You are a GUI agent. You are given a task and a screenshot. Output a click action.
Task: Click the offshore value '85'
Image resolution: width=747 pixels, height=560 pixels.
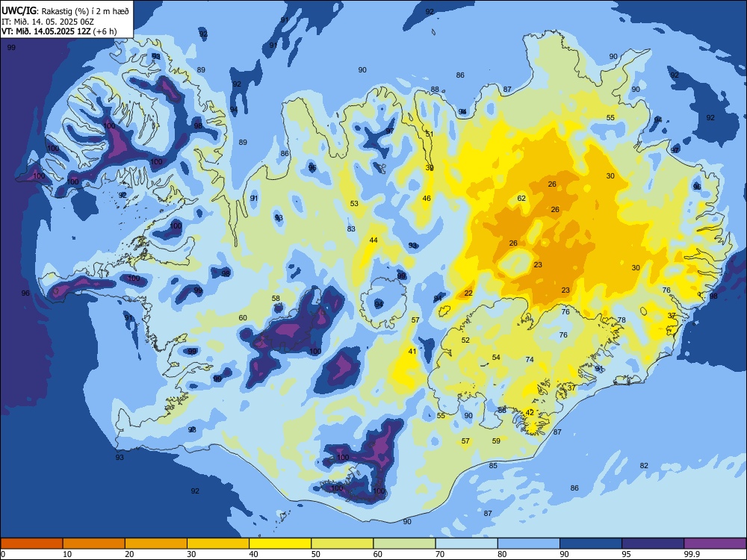point(493,465)
